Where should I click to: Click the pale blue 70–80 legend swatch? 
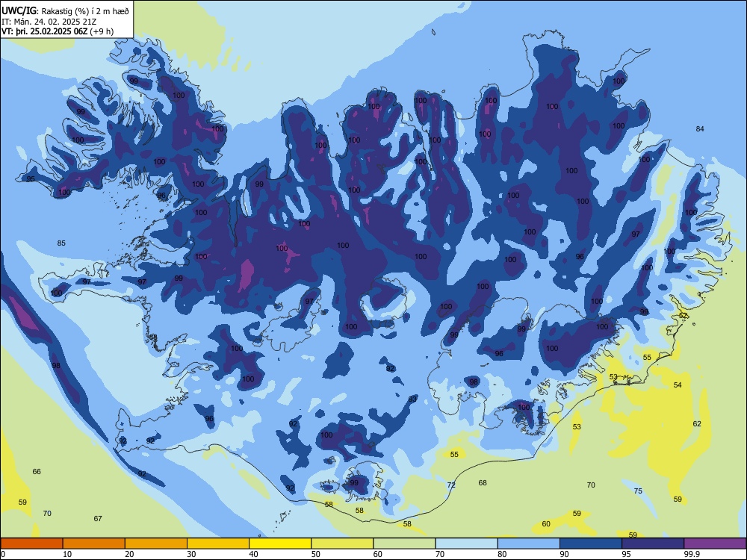pyautogui.click(x=466, y=544)
